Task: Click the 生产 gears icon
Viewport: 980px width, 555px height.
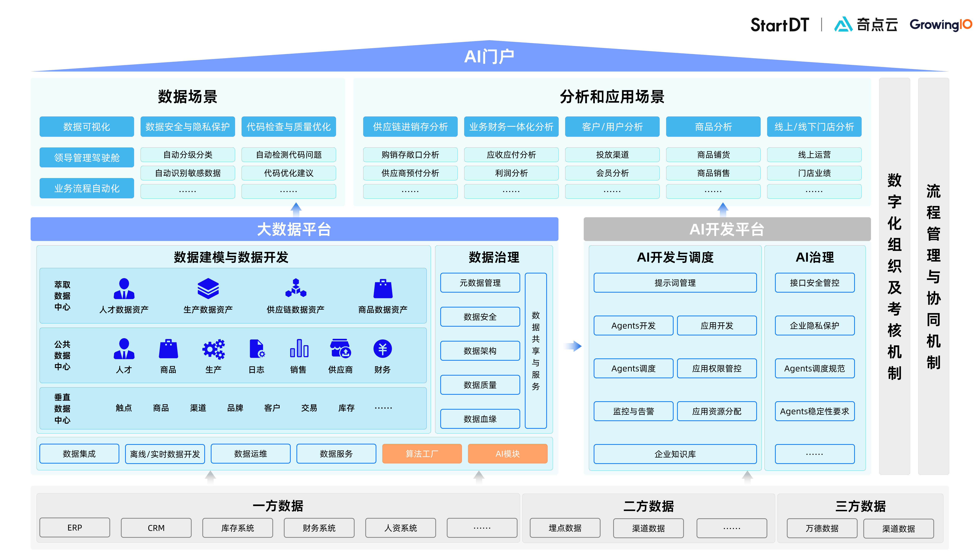Action: [x=213, y=349]
